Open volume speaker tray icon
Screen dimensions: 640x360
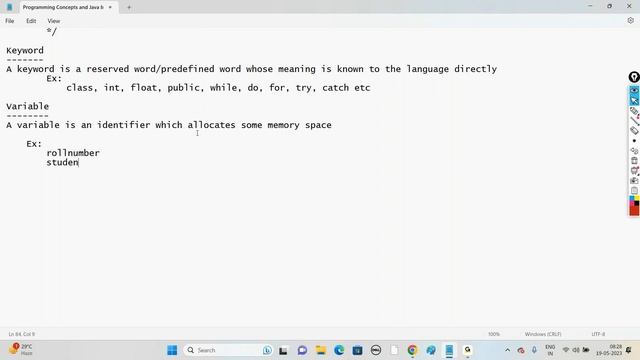click(576, 350)
